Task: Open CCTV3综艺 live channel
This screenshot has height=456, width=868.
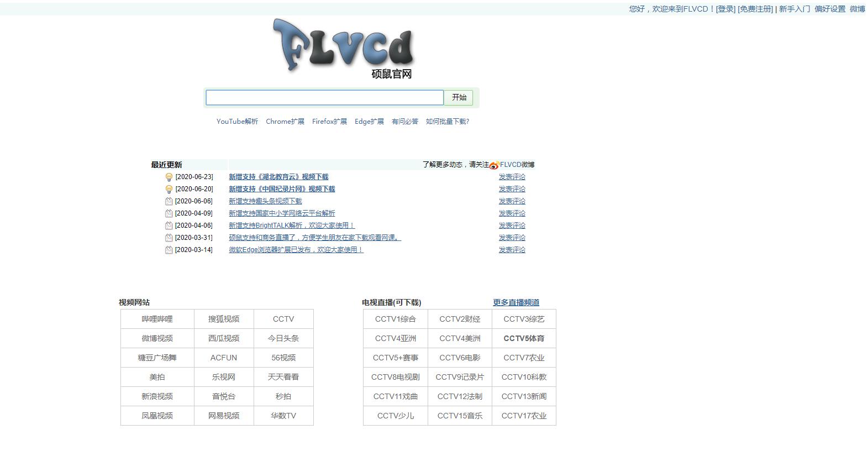Action: pos(524,319)
